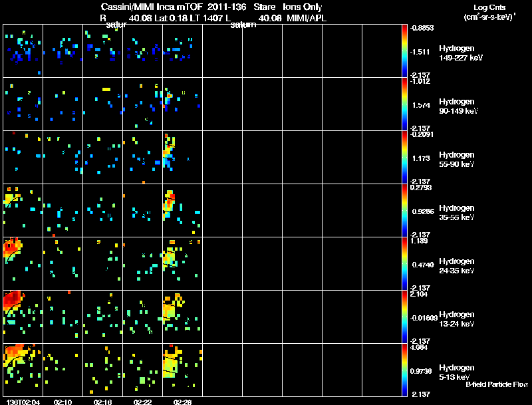Click the 'Hydrogen 13-24 keV' label

pyautogui.click(x=457, y=319)
